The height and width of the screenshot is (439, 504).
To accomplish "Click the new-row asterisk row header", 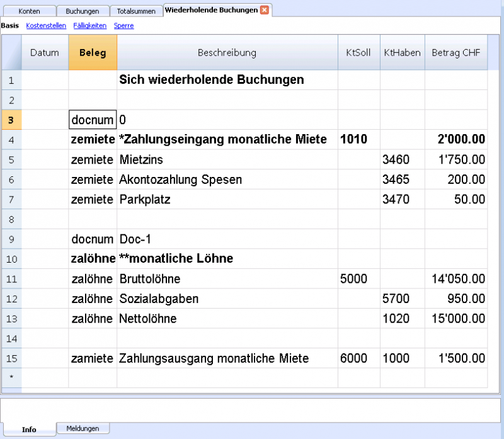I will pyautogui.click(x=12, y=378).
